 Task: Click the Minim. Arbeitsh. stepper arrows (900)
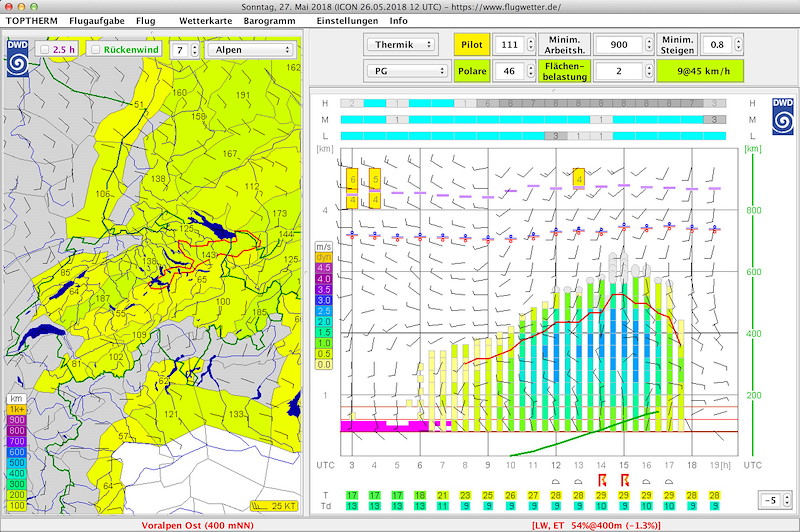pyautogui.click(x=649, y=44)
